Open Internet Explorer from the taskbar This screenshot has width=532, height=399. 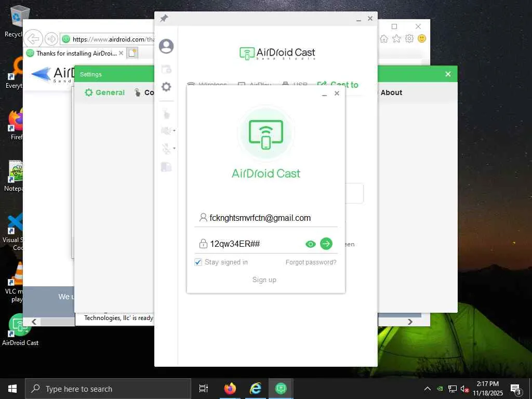[256, 389]
